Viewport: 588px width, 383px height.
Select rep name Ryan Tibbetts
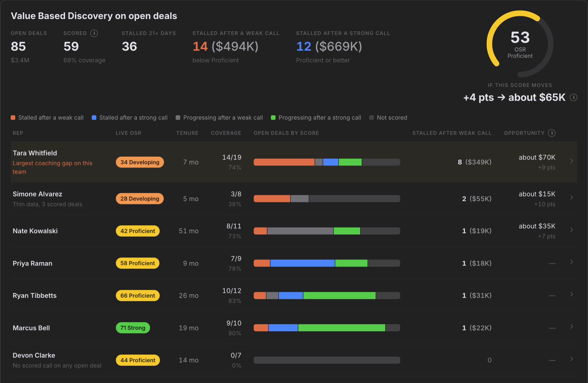pos(34,295)
